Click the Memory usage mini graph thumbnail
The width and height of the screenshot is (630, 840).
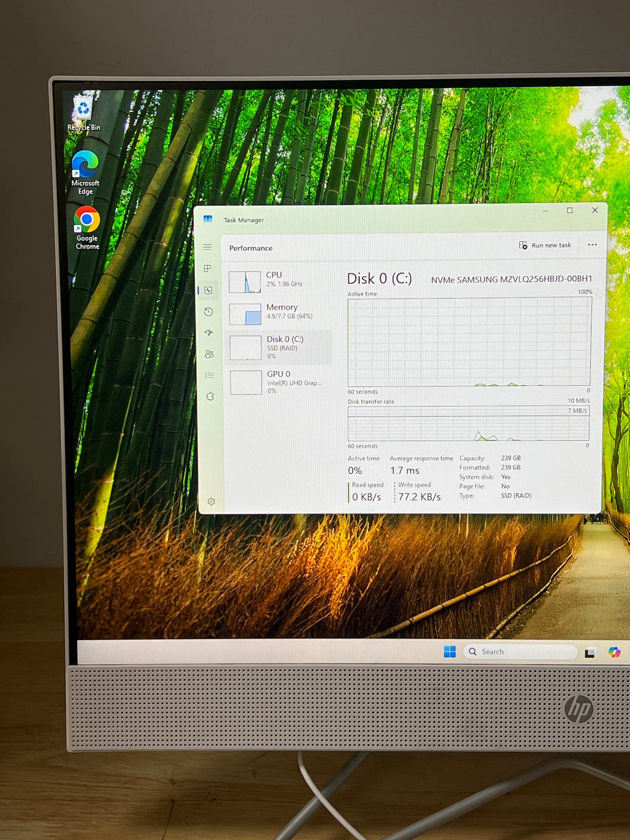245,314
